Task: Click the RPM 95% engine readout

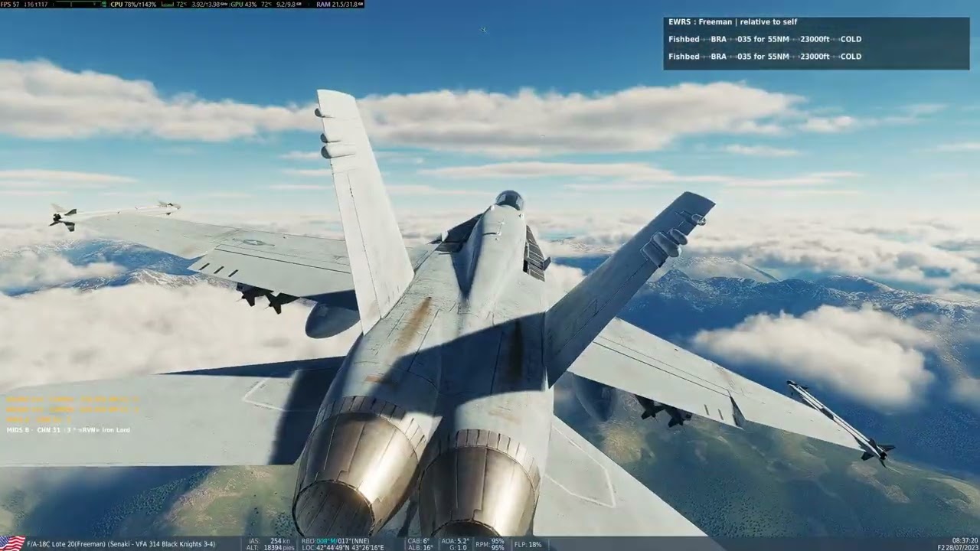Action: coord(490,544)
